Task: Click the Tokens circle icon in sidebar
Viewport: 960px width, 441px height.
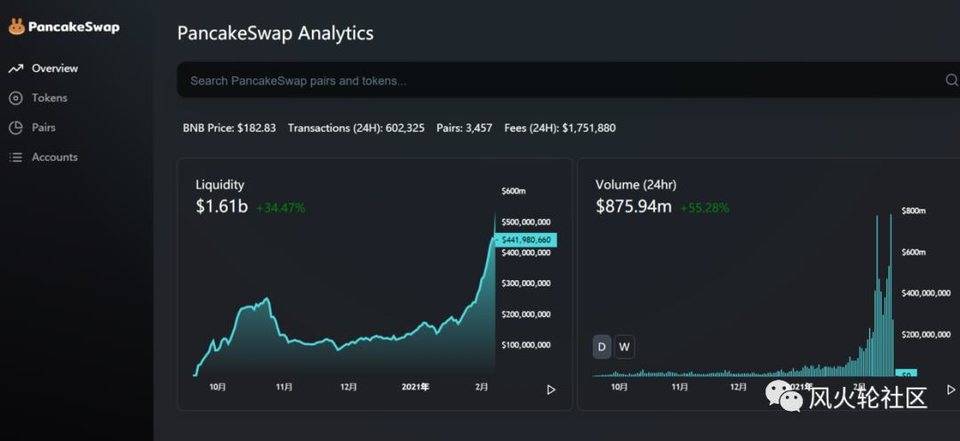Action: click(x=16, y=98)
